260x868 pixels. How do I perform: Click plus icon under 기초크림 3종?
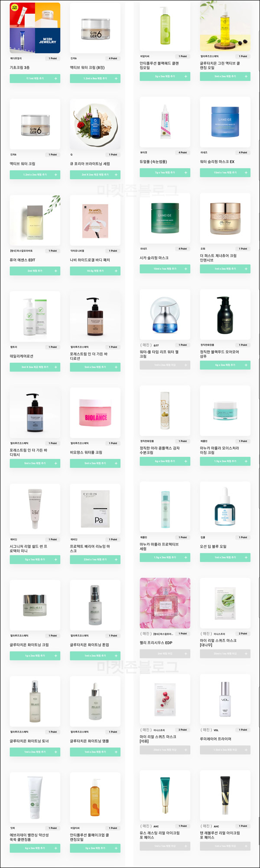(56, 79)
